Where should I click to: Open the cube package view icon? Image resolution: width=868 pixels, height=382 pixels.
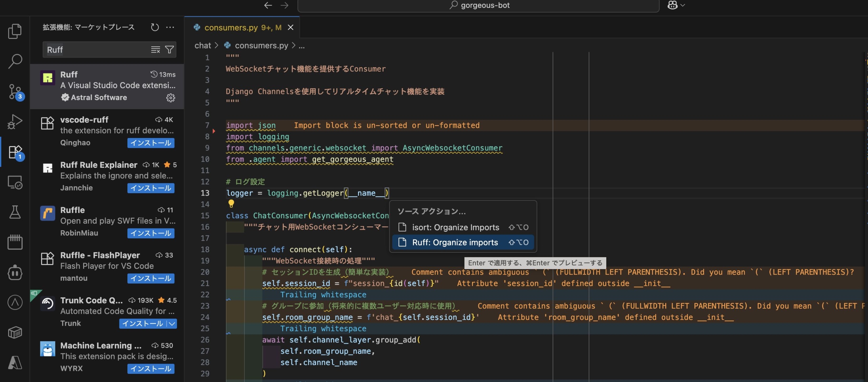point(15,333)
